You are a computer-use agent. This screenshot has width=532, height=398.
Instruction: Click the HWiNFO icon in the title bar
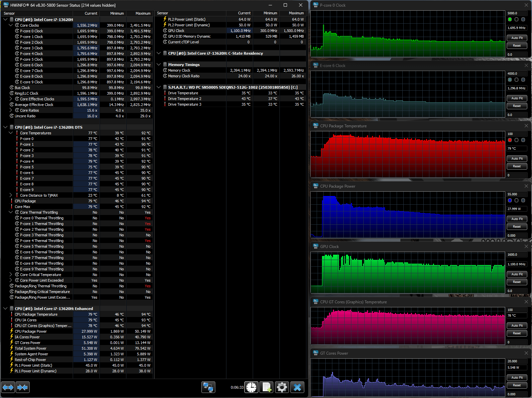click(x=6, y=5)
